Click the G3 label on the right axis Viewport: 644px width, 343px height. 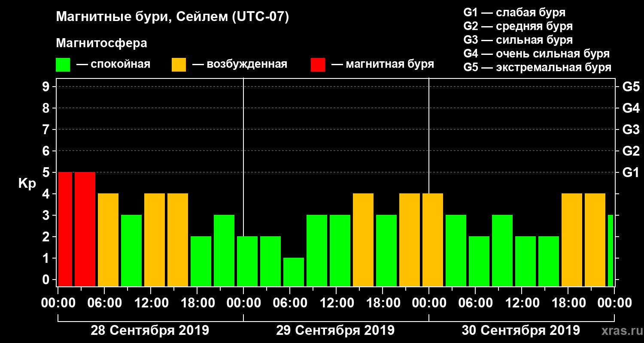pos(631,129)
